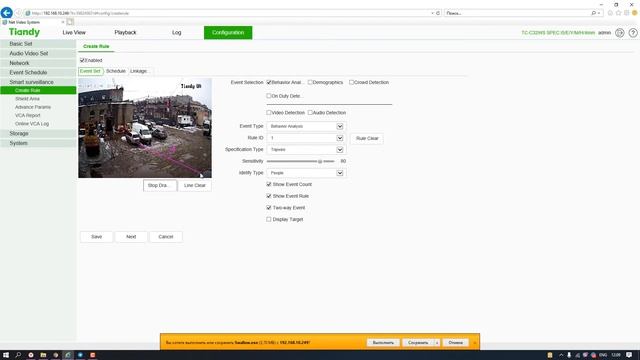
Task: Open File Explorer from the taskbar
Action: pyautogui.click(x=43, y=355)
